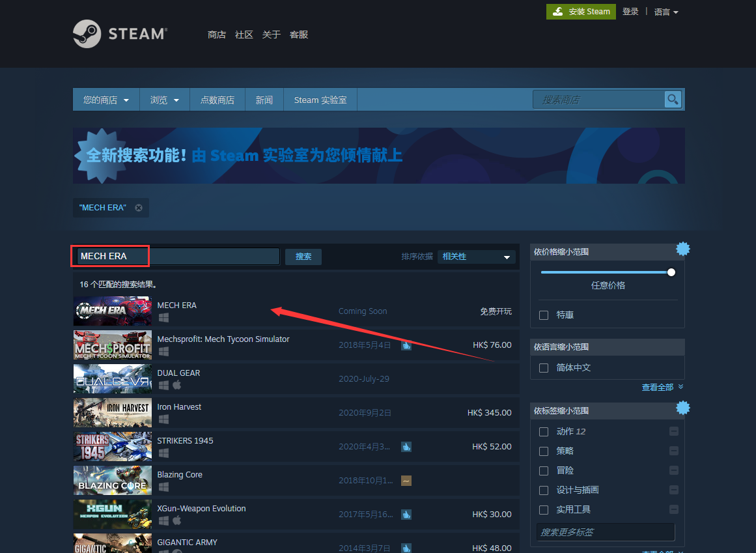
Task: Click the 搜索 search button
Action: 303,257
